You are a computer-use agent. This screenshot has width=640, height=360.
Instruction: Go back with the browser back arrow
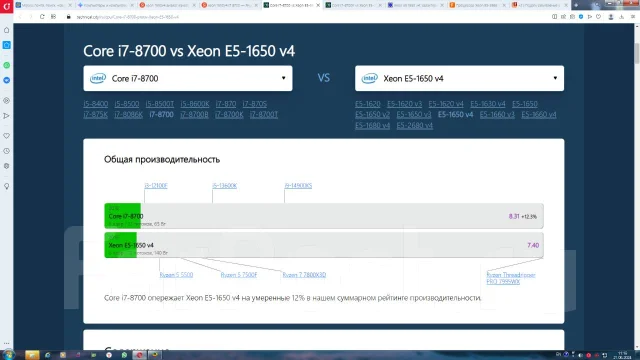pyautogui.click(x=20, y=17)
